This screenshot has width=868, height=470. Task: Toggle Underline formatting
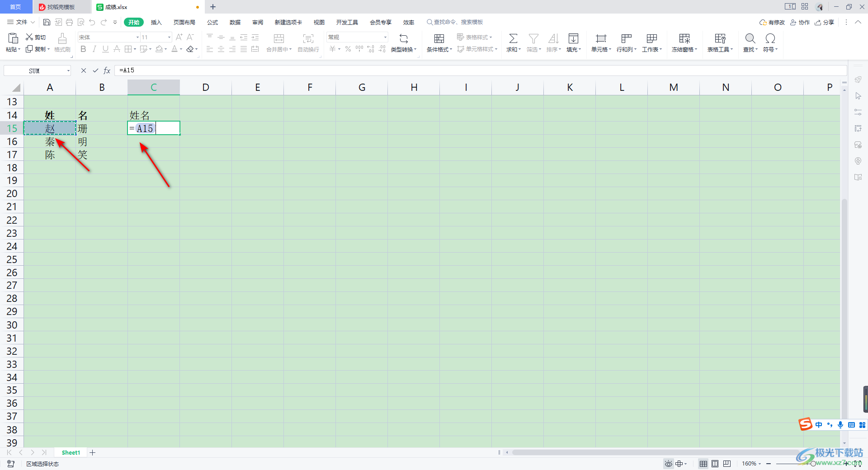click(x=105, y=49)
